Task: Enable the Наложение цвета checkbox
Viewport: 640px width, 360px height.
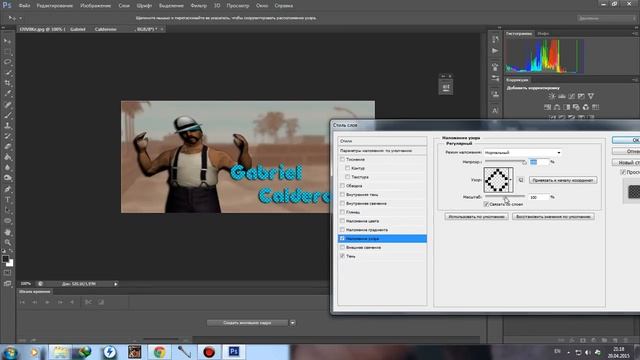Action: pos(342,221)
